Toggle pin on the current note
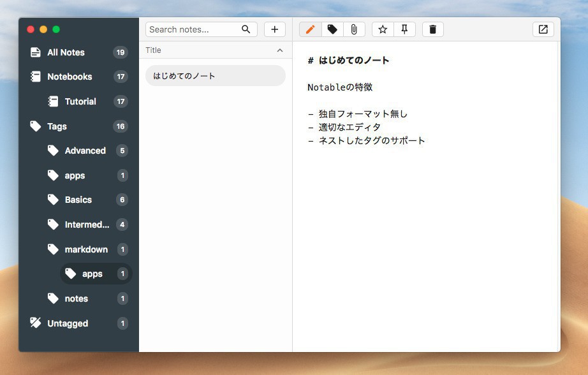 pyautogui.click(x=404, y=29)
